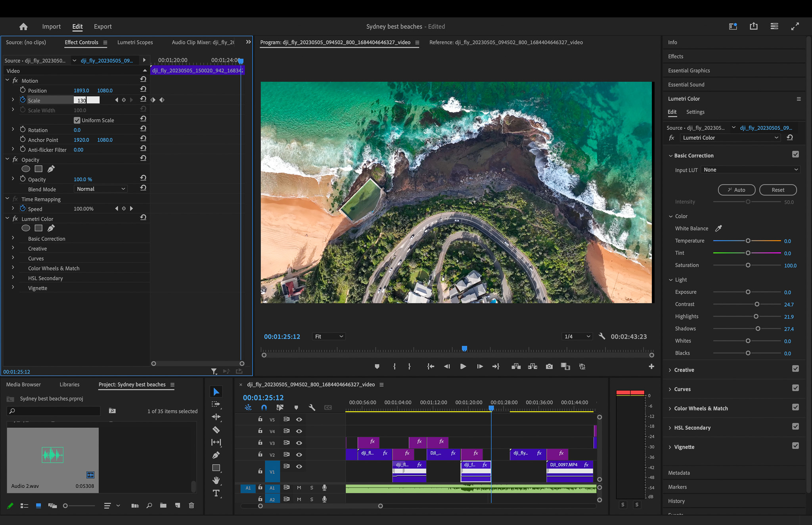Click Mark In bracket button
The width and height of the screenshot is (812, 525).
[x=394, y=367]
